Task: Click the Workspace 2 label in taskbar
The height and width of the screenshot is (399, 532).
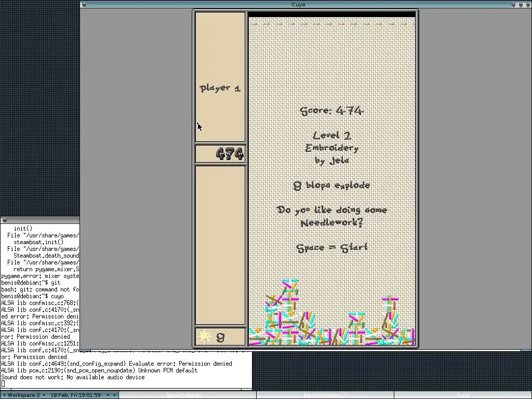Action: [x=24, y=395]
